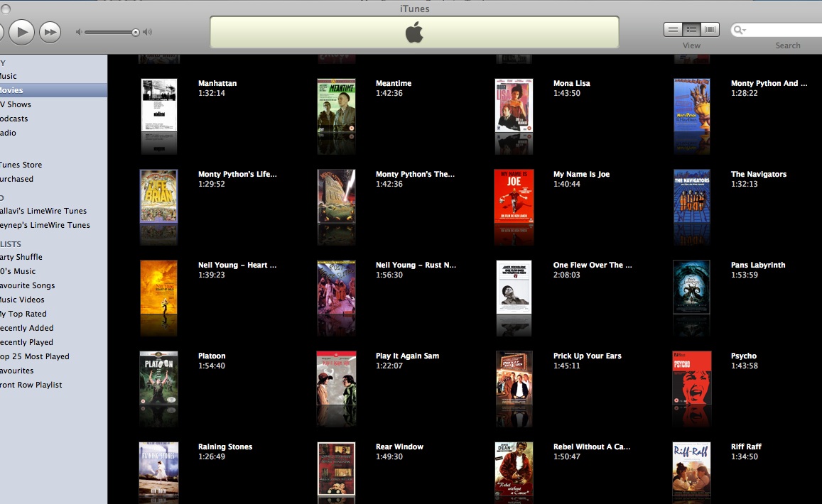Open Podcasts in the sidebar
The width and height of the screenshot is (822, 504).
[53, 119]
